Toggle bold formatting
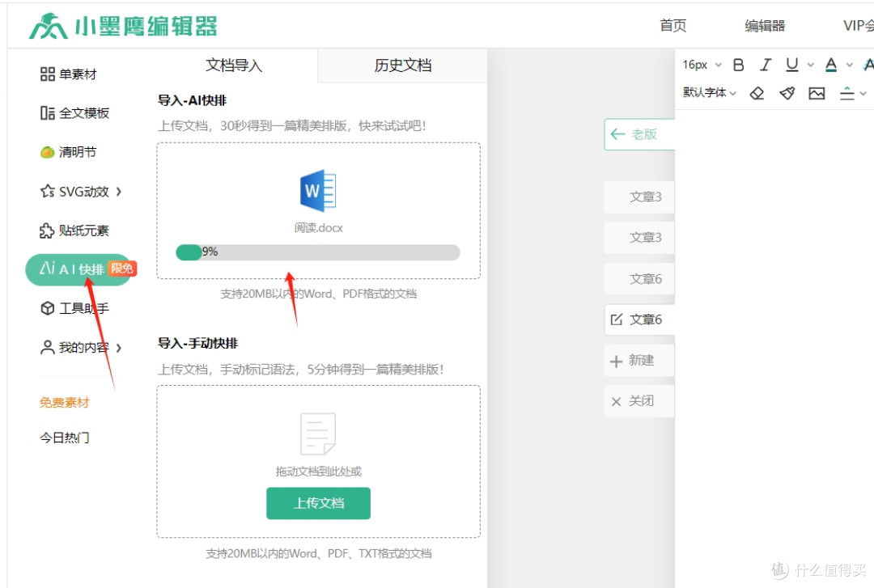This screenshot has width=874, height=588. [x=739, y=66]
